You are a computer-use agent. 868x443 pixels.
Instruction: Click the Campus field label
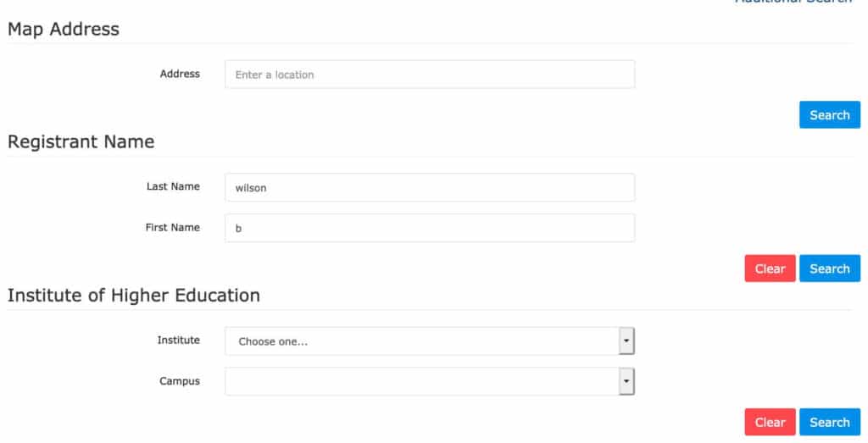click(x=180, y=381)
